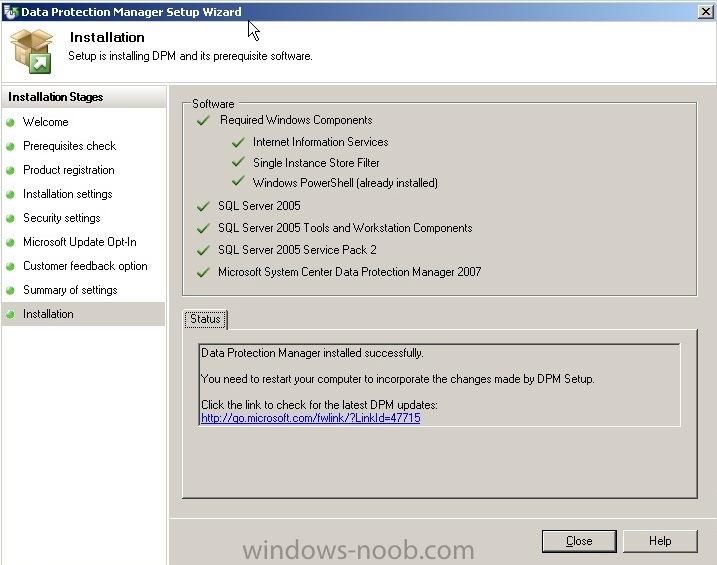Open the DPM updates hyperlink
This screenshot has width=717, height=565.
click(x=310, y=418)
